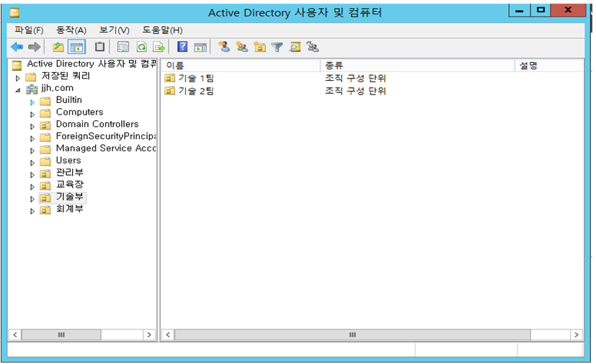The height and width of the screenshot is (364, 596).
Task: Expand the 교육장 node arrow
Action: 32,187
